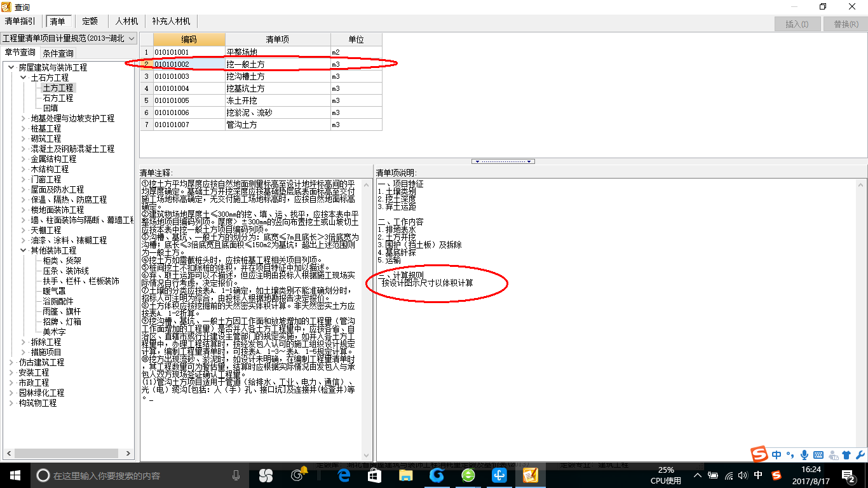Click the 替换(R) button
This screenshot has width=868, height=488.
coord(845,24)
